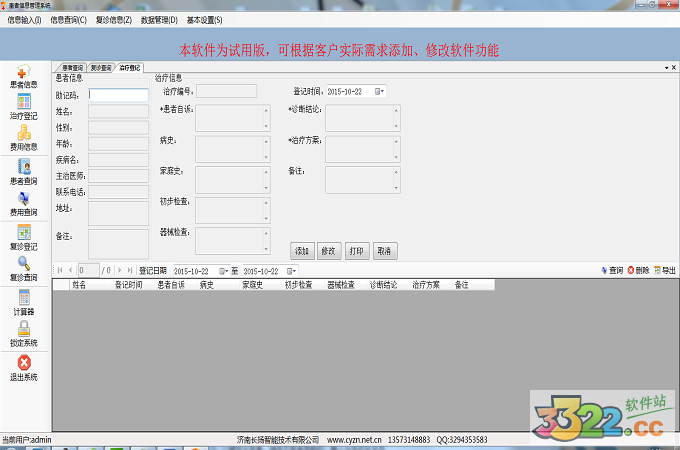Open 登记时间 date picker dropdown
The height and width of the screenshot is (450, 680).
coord(379,91)
